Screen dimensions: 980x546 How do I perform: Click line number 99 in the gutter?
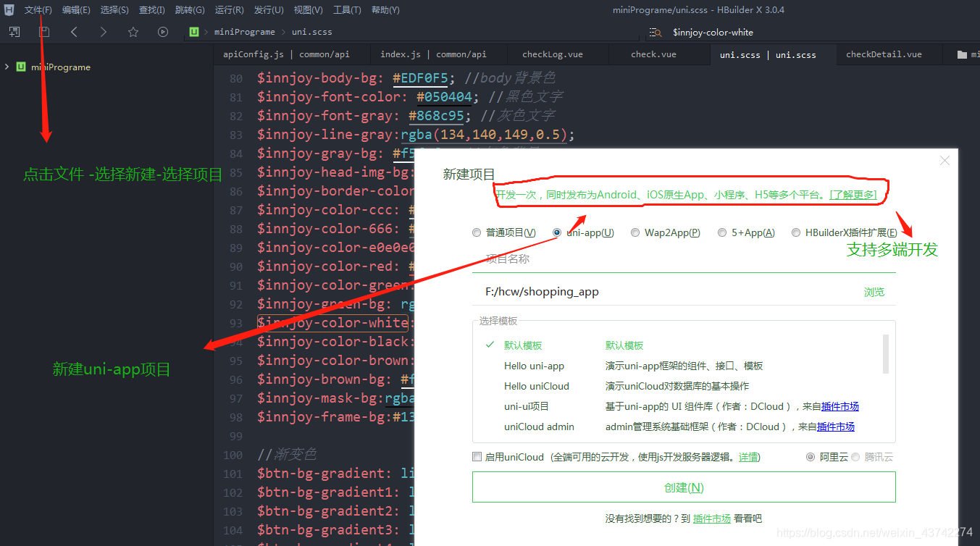[x=234, y=436]
